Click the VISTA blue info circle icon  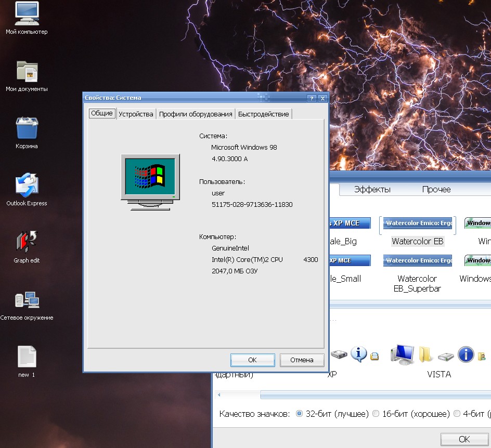(x=466, y=354)
